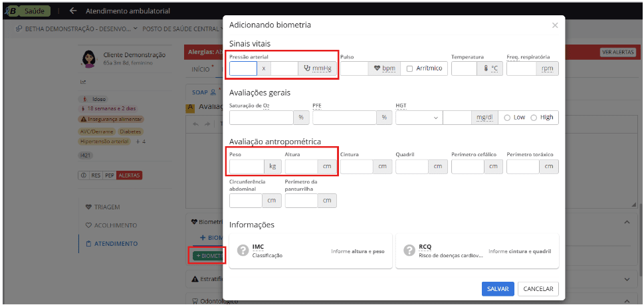
Task: Click the SALVAR button
Action: coord(498,289)
